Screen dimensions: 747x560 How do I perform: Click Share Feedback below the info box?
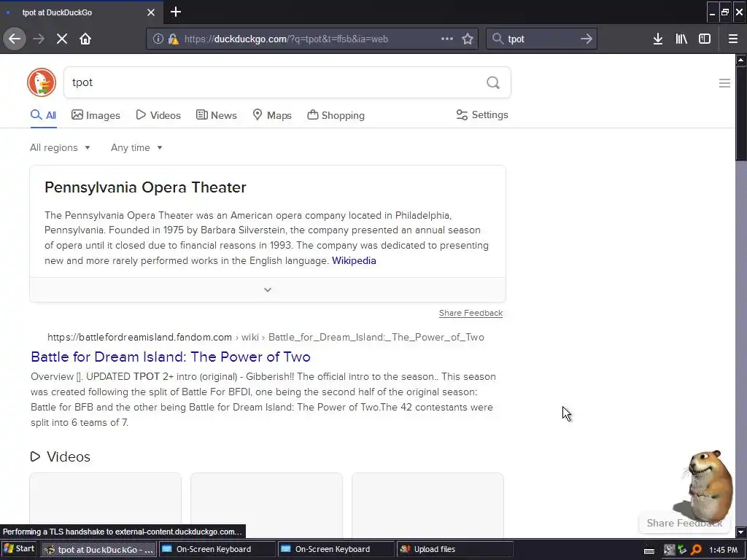471,313
